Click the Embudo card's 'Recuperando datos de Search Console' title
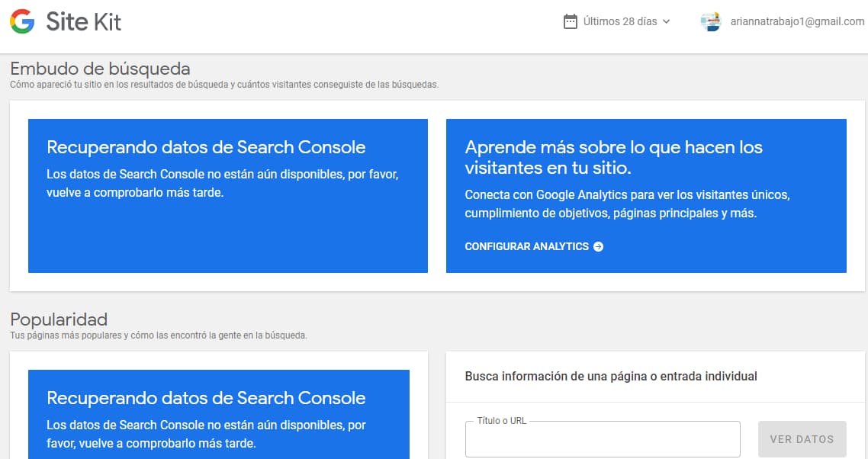Viewport: 868px width, 459px height. 206,147
